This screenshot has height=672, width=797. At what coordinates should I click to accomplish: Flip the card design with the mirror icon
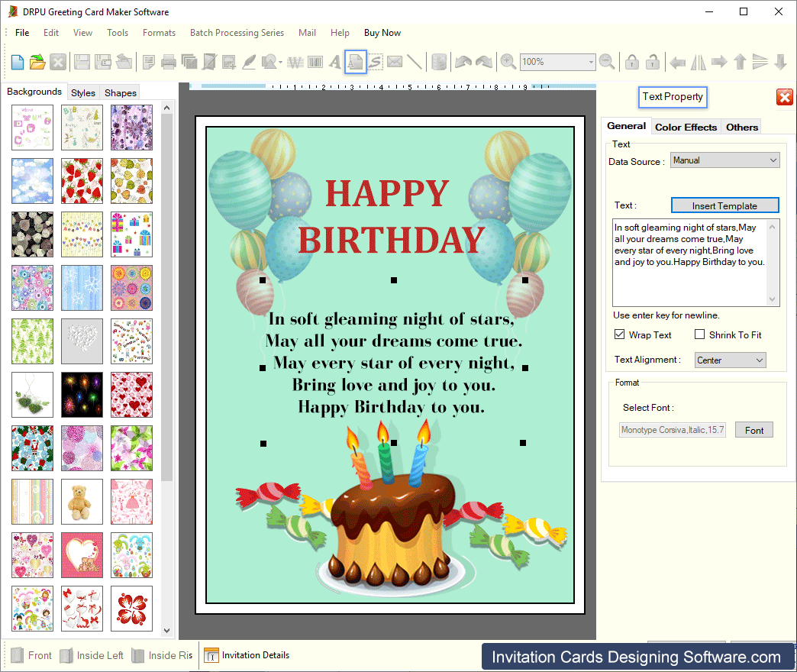(x=697, y=62)
